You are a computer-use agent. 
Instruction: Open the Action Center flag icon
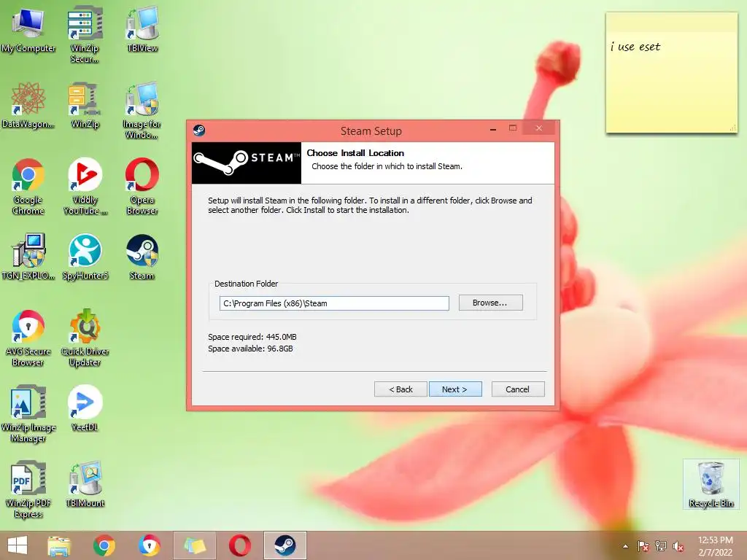point(643,546)
